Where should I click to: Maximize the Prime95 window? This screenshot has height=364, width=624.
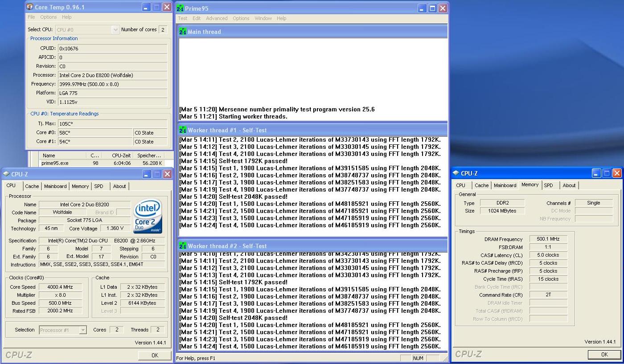(x=432, y=8)
